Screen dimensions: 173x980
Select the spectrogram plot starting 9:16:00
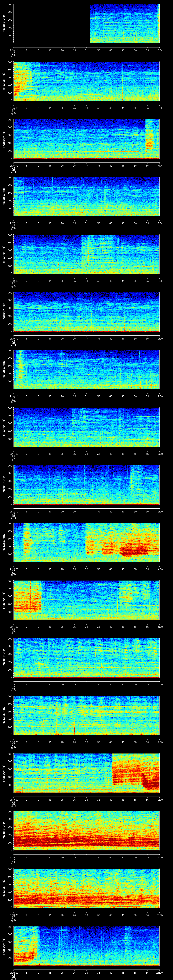pos(87,716)
